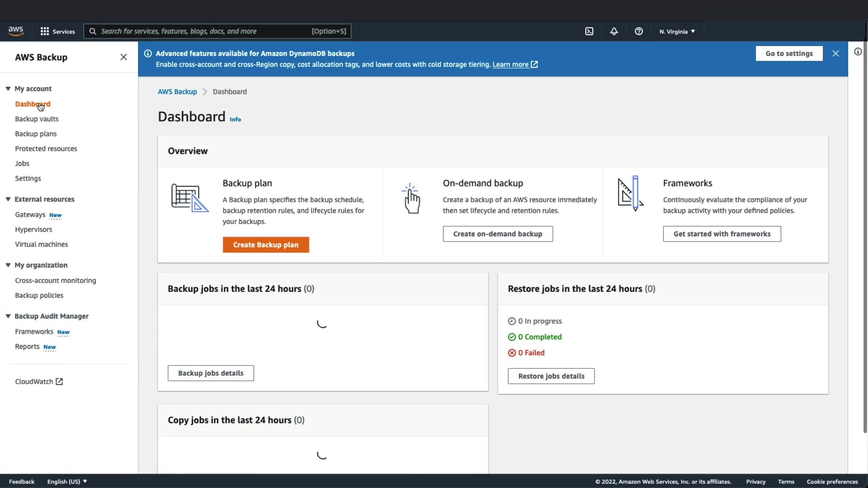Open the help question mark icon
This screenshot has width=868, height=488.
click(639, 31)
